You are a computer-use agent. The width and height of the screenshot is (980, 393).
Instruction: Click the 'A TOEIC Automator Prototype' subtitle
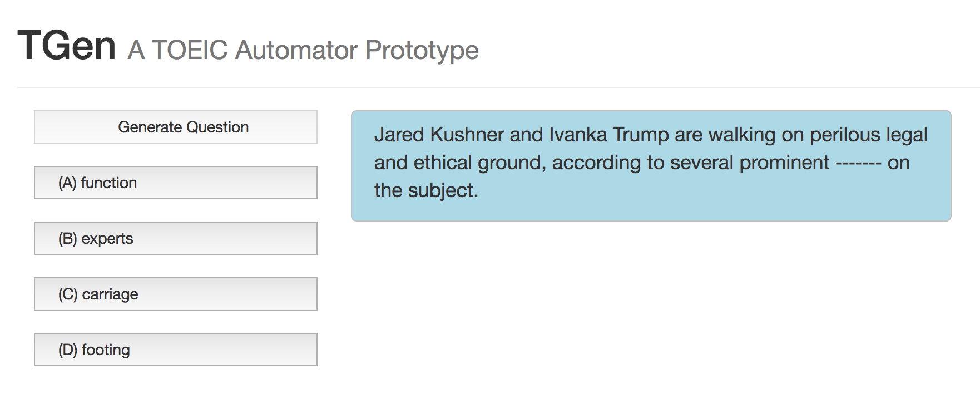[x=303, y=50]
